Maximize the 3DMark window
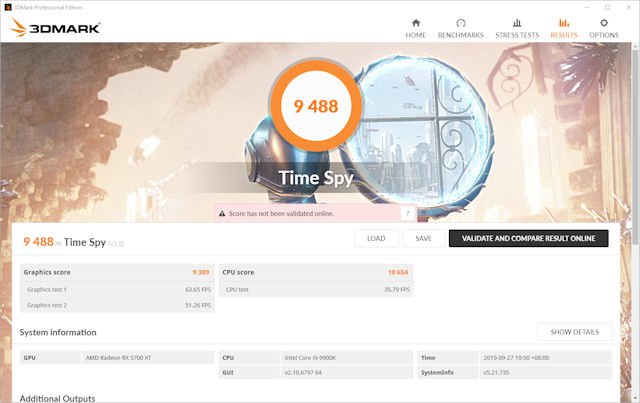The height and width of the screenshot is (403, 640). pos(607,7)
